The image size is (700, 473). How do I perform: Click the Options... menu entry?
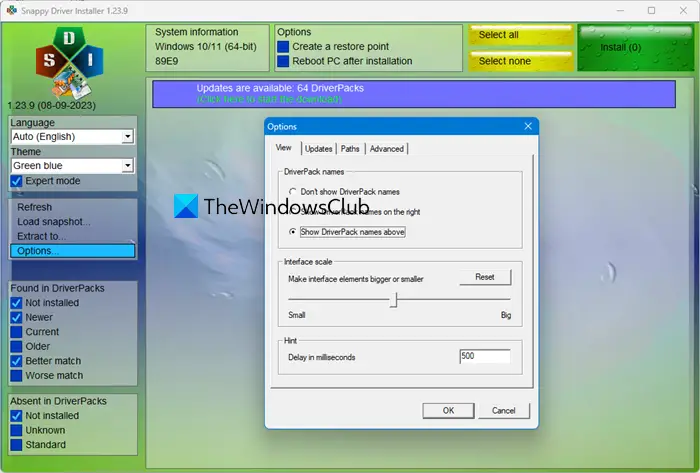tap(72, 251)
